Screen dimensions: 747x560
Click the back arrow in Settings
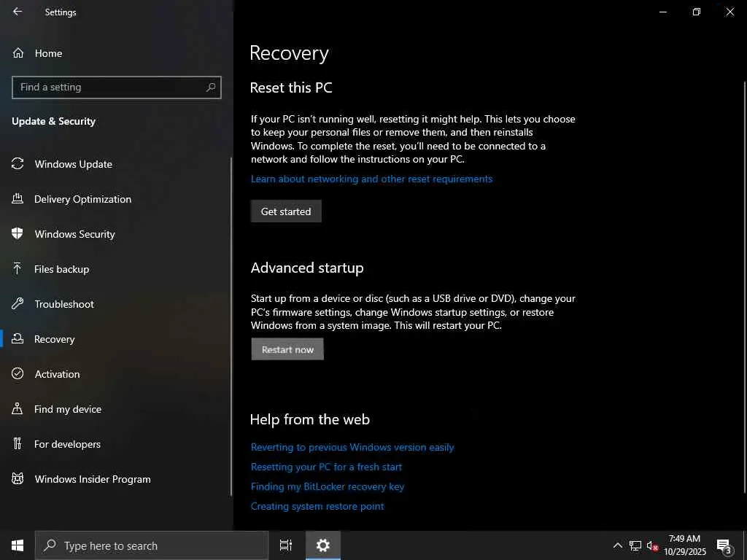coord(18,12)
